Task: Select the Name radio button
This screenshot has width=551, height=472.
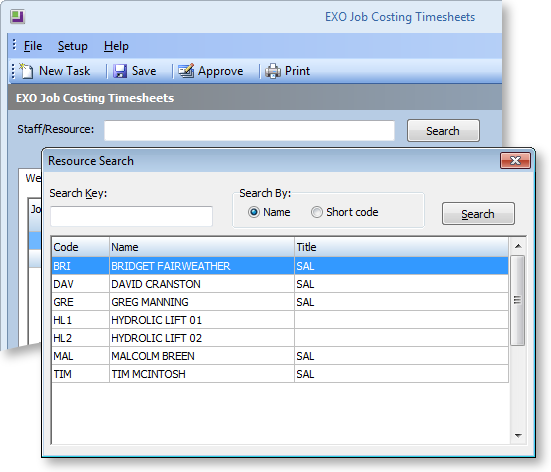Action: click(x=254, y=212)
